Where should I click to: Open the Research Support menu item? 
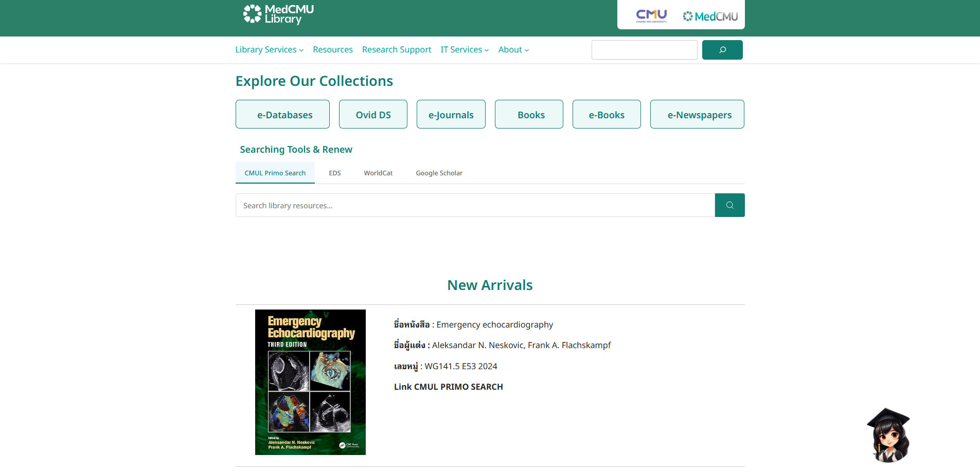397,50
